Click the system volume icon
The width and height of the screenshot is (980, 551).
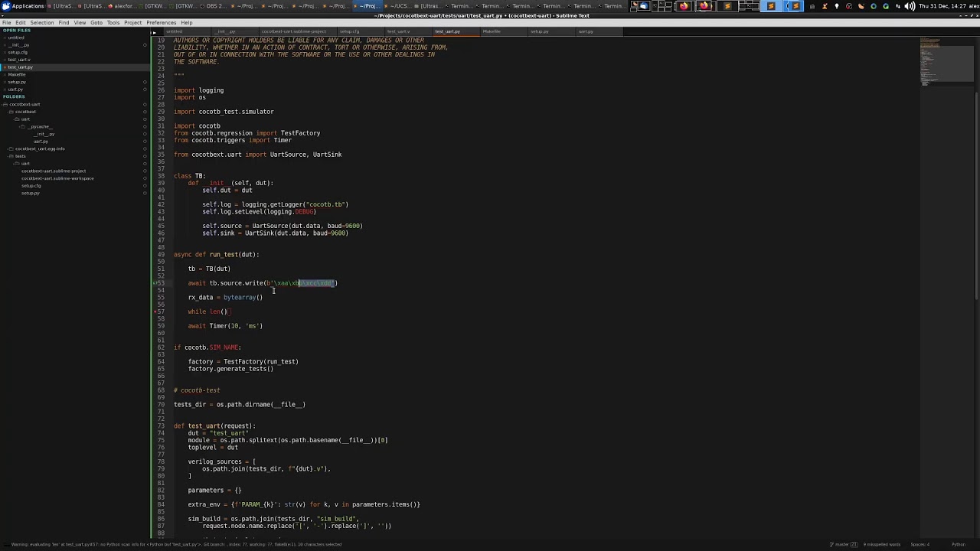[x=909, y=5]
